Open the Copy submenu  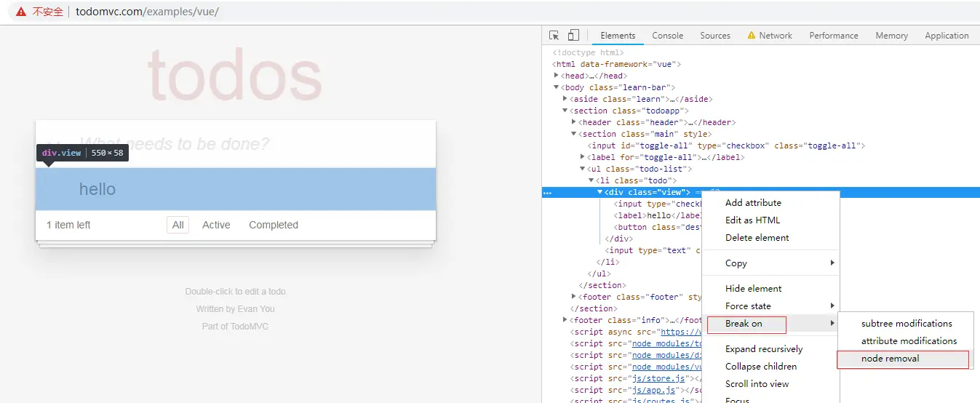pos(770,263)
